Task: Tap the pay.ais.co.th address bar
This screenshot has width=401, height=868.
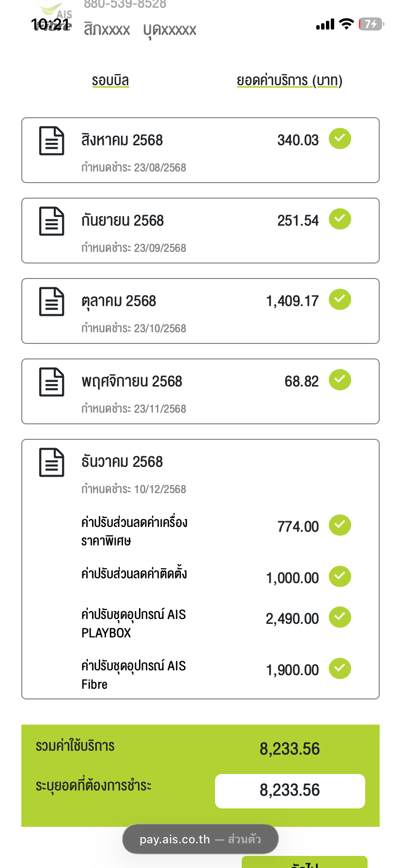Action: coord(200,839)
